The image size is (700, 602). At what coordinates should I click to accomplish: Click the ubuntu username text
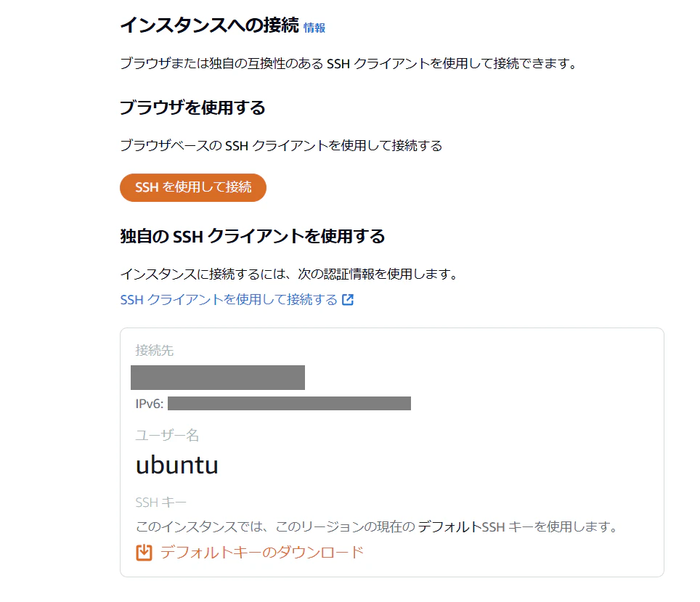(177, 465)
